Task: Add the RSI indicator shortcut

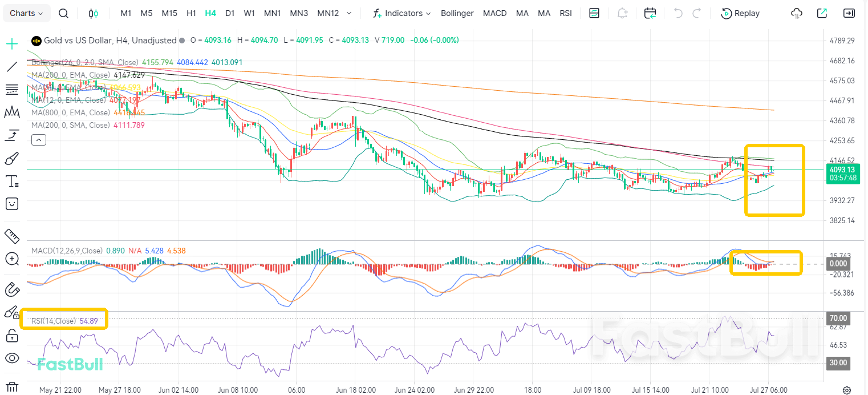Action: tap(566, 13)
